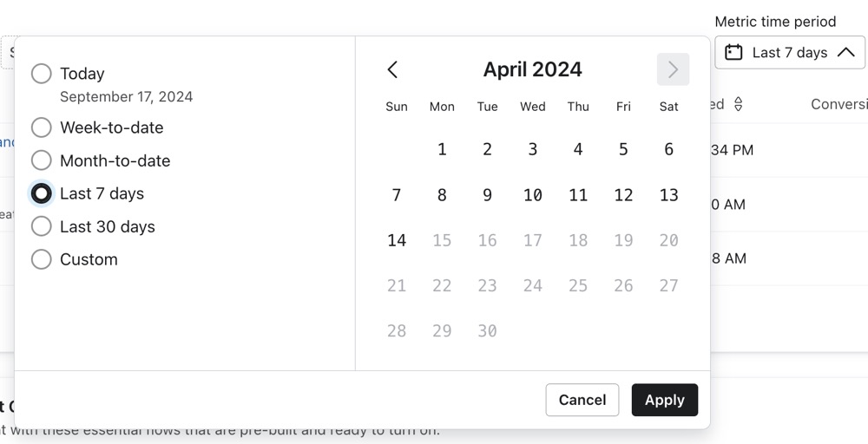Click the April 2024 month heading

click(532, 69)
